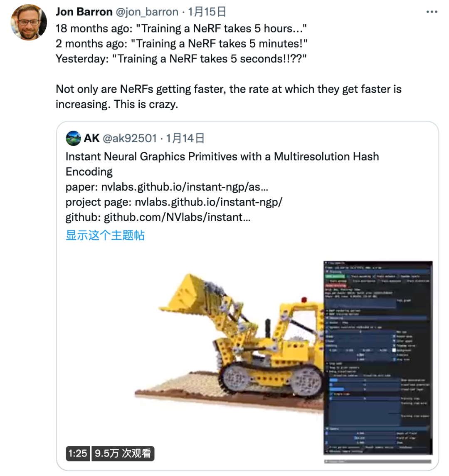Open the @jon_barron handle link
The width and height of the screenshot is (449, 476).
click(147, 12)
